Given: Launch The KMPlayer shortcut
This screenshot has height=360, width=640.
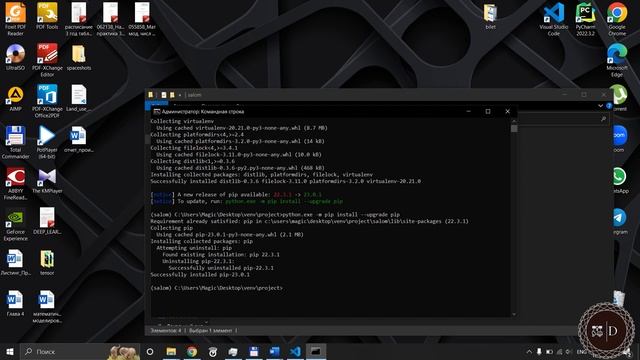Looking at the screenshot, I should pyautogui.click(x=47, y=180).
